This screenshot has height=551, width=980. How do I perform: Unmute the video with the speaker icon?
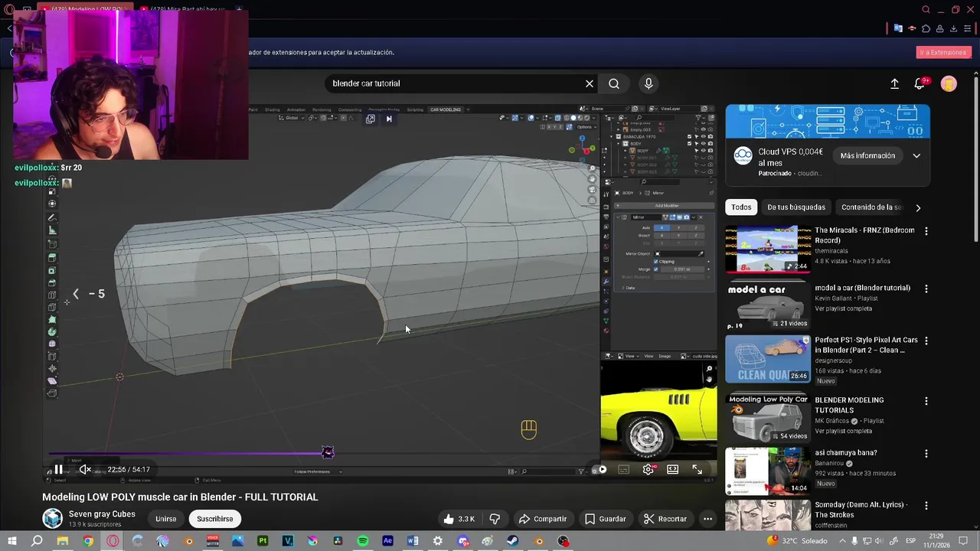coord(85,469)
